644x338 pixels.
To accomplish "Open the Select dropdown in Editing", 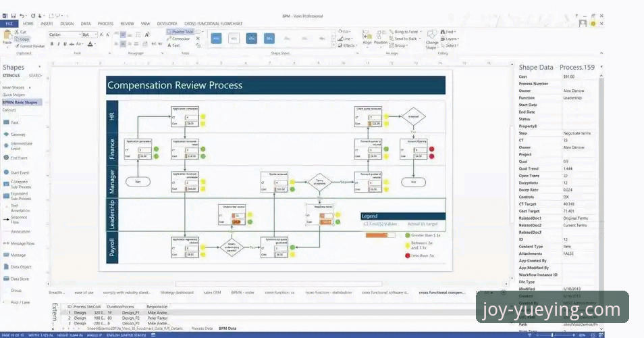I will pyautogui.click(x=450, y=46).
